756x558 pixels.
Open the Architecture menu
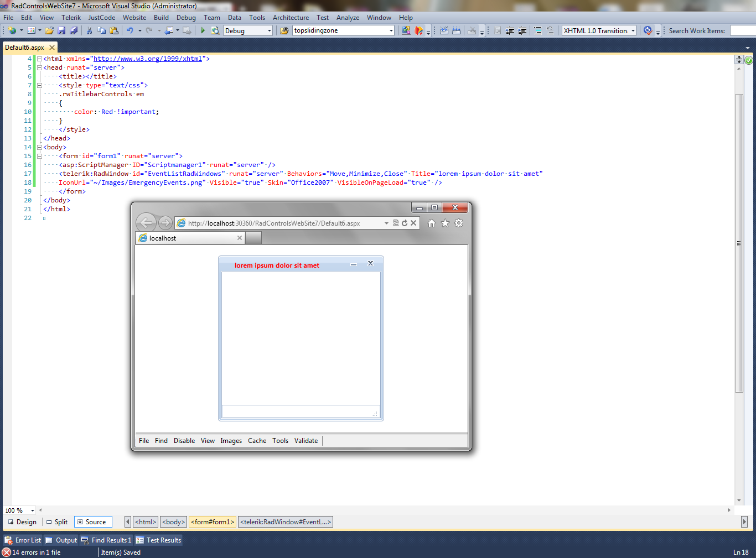coord(291,17)
